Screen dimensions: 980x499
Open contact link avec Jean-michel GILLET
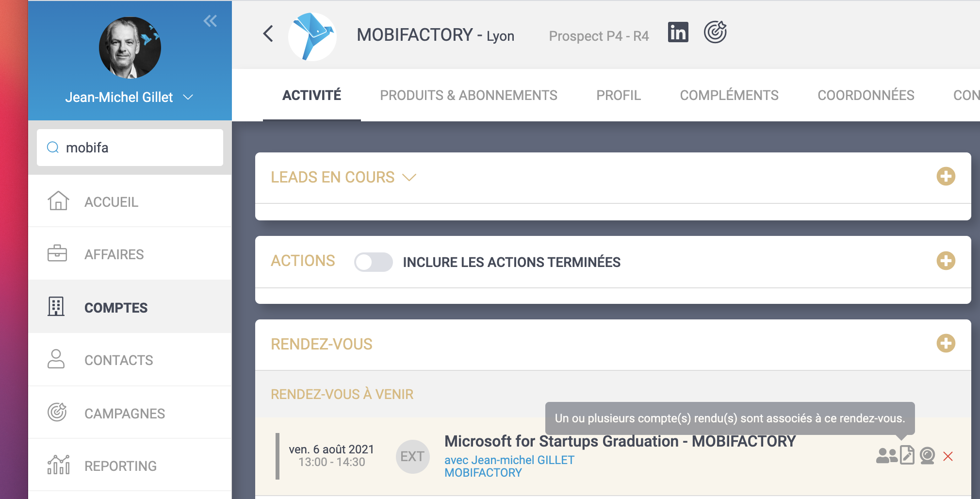point(509,460)
